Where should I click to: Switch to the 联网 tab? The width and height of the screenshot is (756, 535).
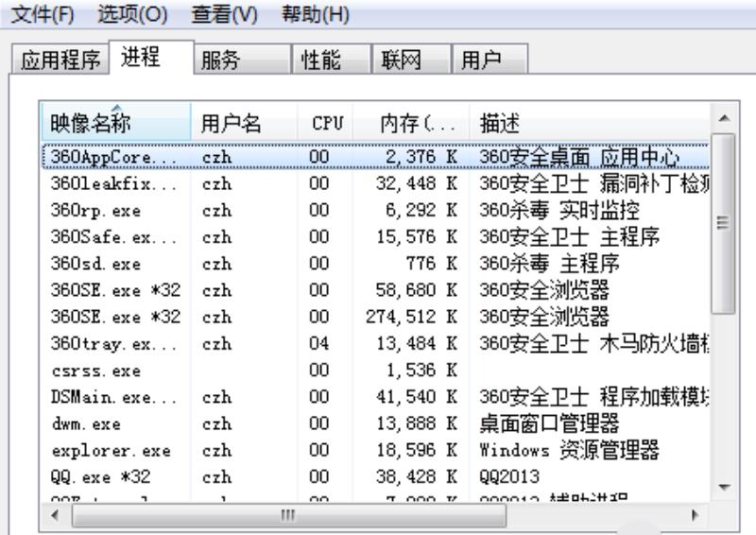click(x=412, y=60)
